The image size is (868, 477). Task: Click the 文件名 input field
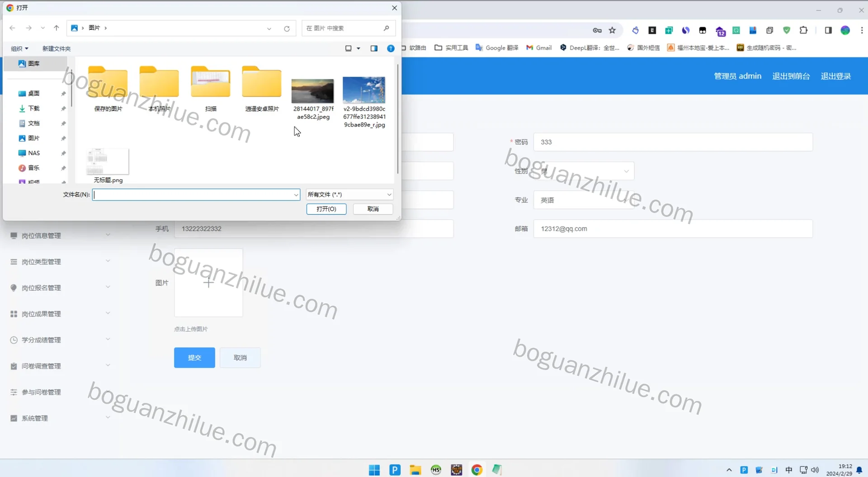(x=193, y=195)
